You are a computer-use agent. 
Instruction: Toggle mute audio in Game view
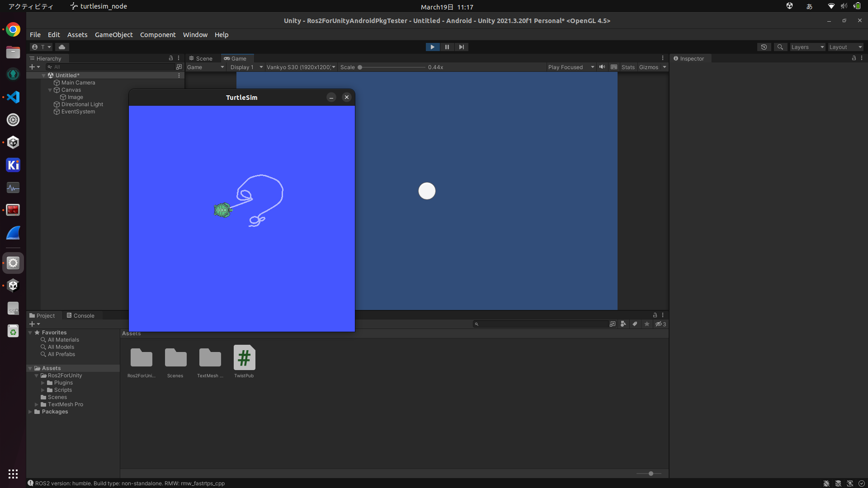click(602, 67)
